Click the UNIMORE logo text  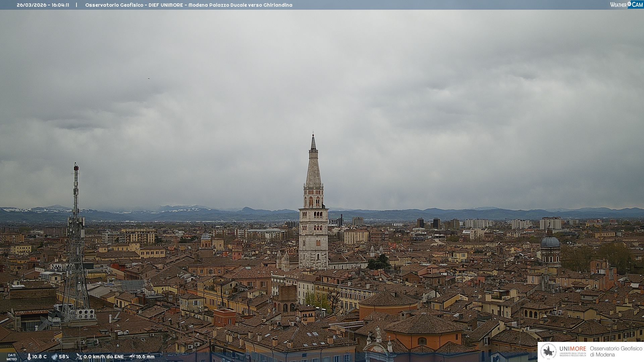[573, 349]
